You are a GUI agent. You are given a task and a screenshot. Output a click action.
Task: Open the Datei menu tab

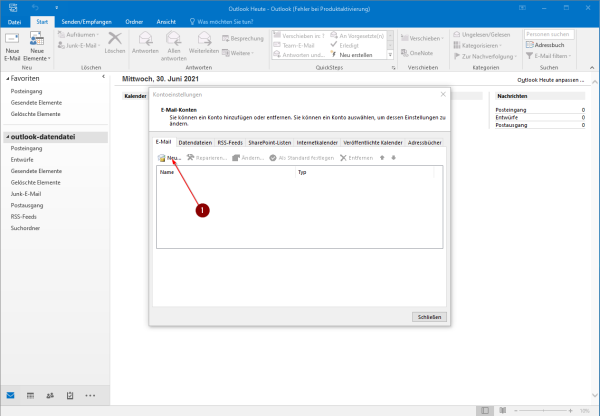pyautogui.click(x=14, y=22)
